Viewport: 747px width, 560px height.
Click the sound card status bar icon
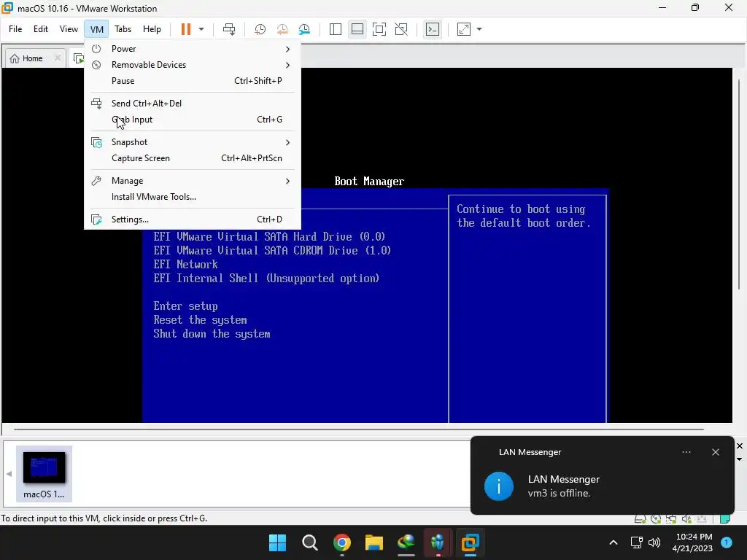[686, 519]
